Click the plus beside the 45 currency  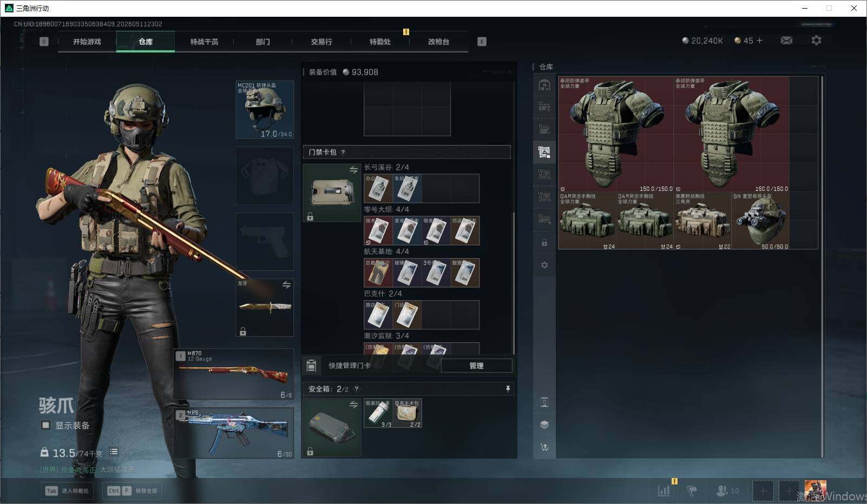coord(759,41)
